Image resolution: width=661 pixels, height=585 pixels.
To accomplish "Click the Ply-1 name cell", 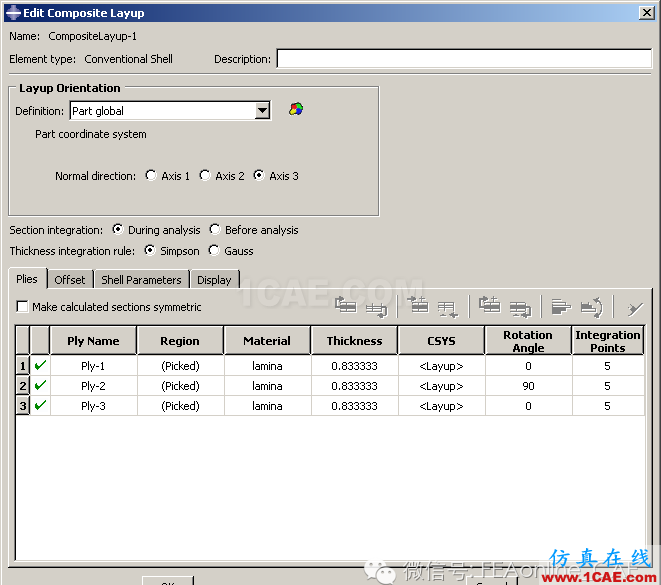I will click(x=93, y=365).
